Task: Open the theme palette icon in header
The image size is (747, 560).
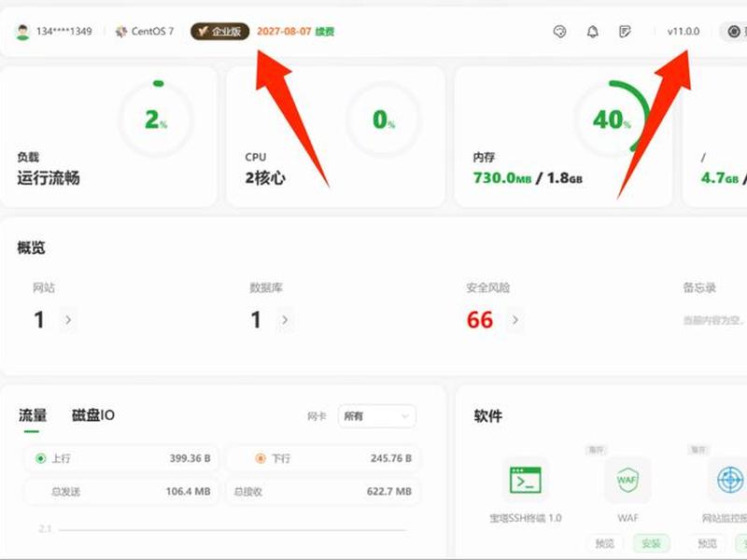Action: click(x=559, y=32)
